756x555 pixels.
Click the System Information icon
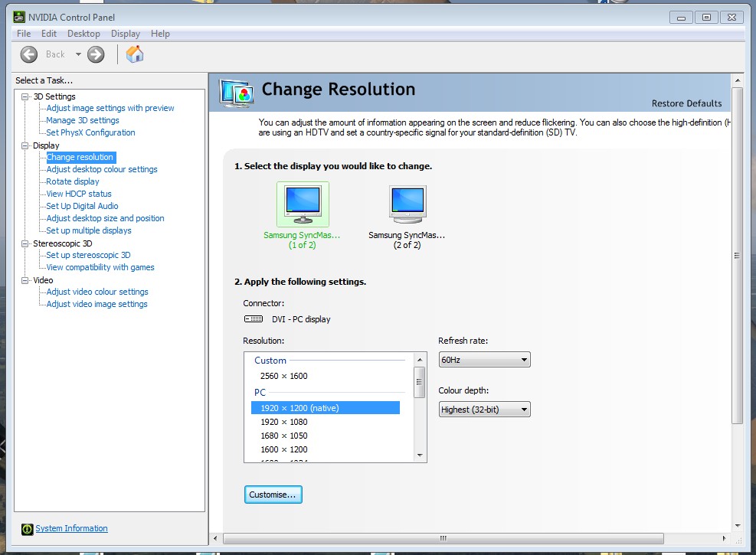pyautogui.click(x=28, y=529)
